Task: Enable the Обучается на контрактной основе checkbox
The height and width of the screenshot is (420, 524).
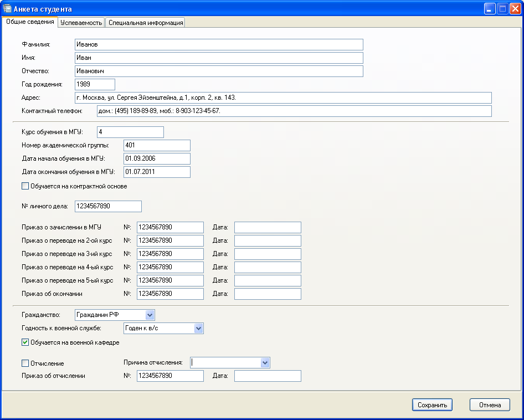Action: click(25, 186)
